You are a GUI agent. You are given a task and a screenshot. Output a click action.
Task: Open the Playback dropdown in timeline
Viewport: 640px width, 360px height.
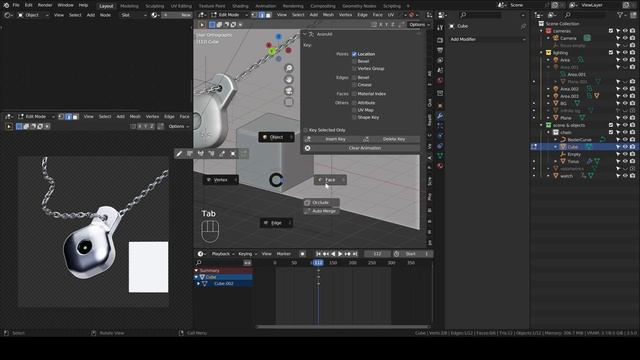tap(222, 254)
